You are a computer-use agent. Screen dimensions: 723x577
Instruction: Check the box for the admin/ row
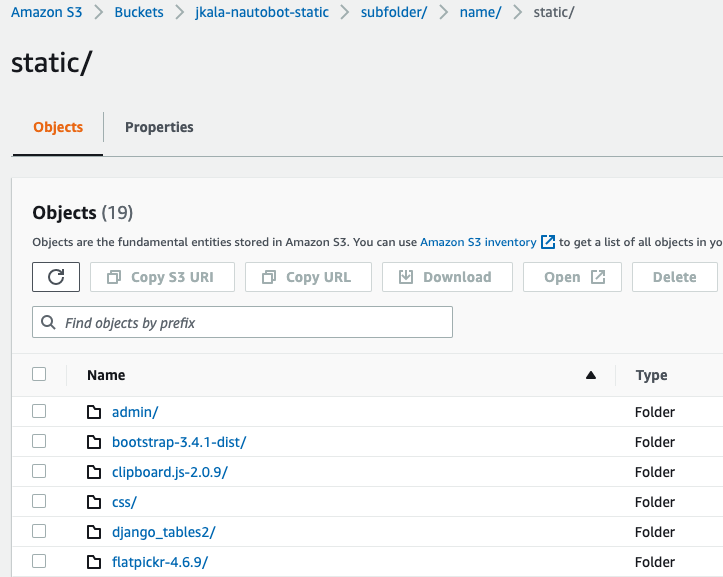click(39, 411)
